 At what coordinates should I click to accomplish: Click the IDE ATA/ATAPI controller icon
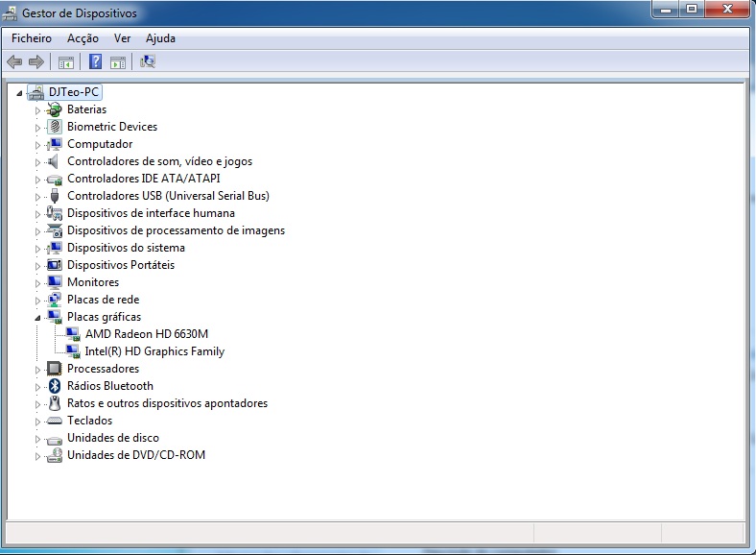pyautogui.click(x=55, y=180)
